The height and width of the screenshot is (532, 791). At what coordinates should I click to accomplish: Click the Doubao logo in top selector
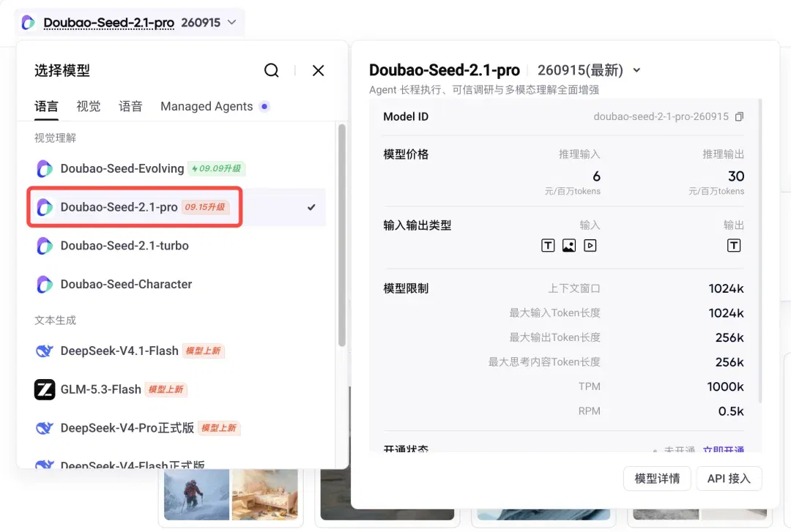(29, 23)
